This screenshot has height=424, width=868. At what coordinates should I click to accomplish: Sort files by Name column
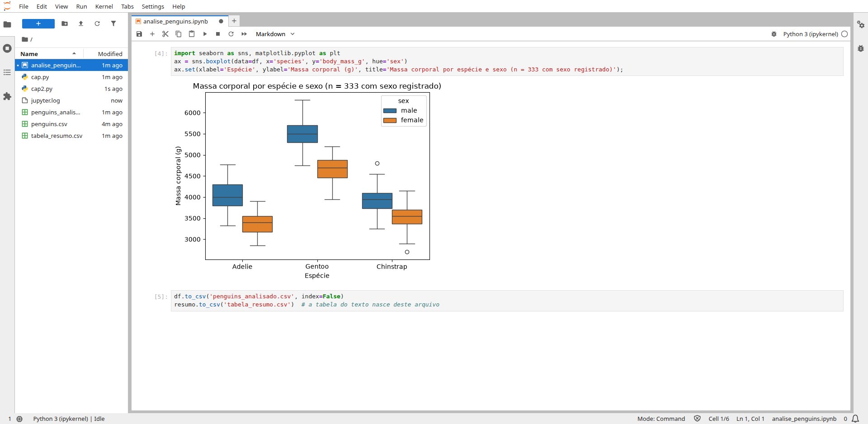click(49, 53)
